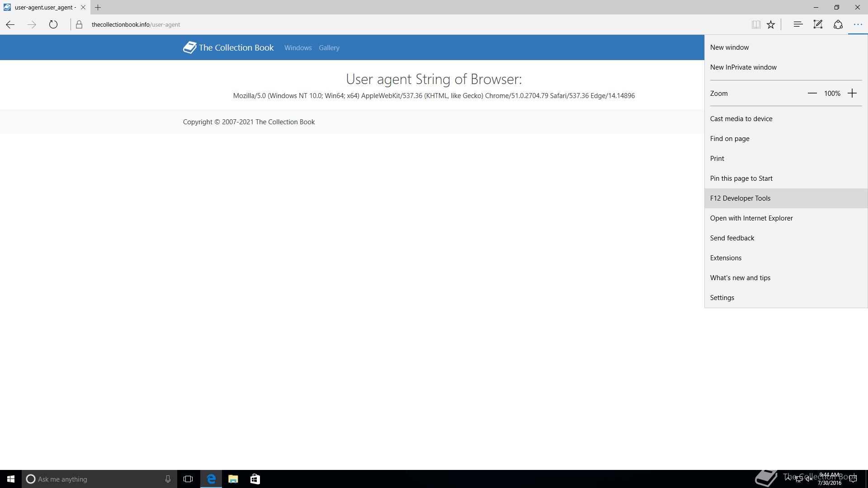Open a new tab with plus button
Screen dimensions: 868x488
pos(98,7)
